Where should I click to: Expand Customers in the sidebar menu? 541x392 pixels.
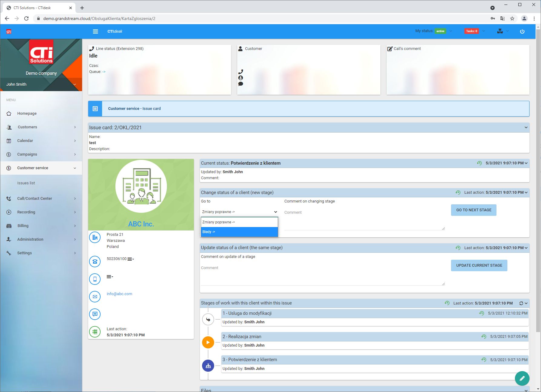click(41, 127)
